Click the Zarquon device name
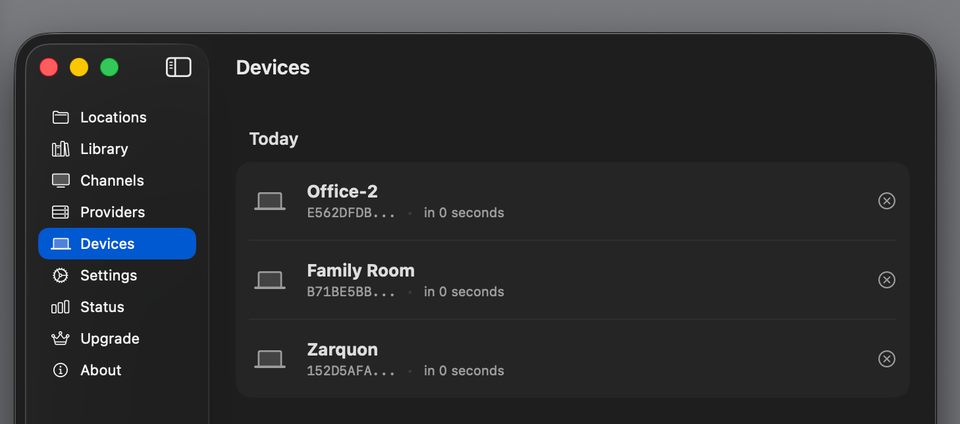960x424 pixels. [x=342, y=349]
